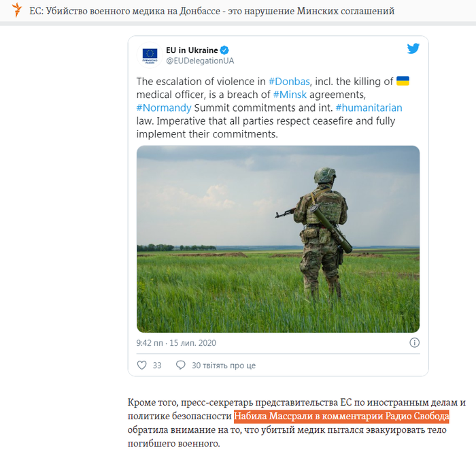This screenshot has width=476, height=456.
Task: Click the 33 likes count
Action: point(157,365)
